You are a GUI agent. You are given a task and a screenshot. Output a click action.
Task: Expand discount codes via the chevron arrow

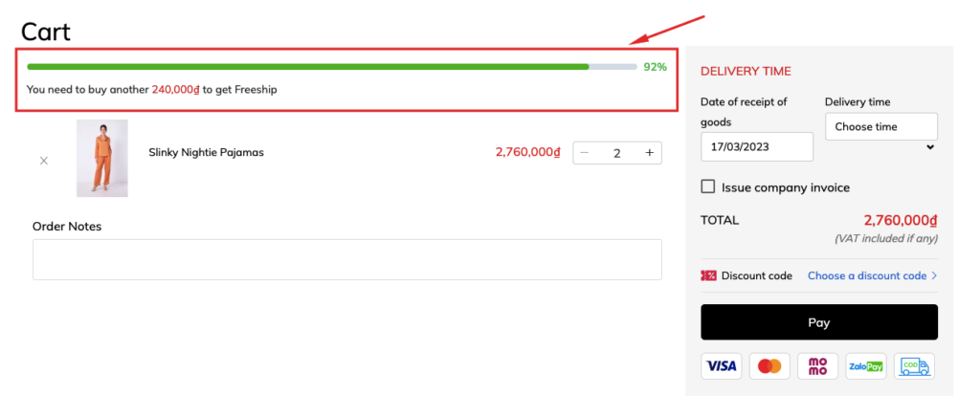(934, 275)
